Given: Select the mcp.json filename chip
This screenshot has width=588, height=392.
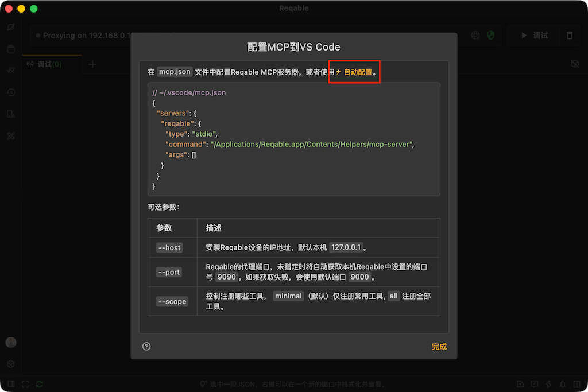Looking at the screenshot, I should (x=175, y=72).
